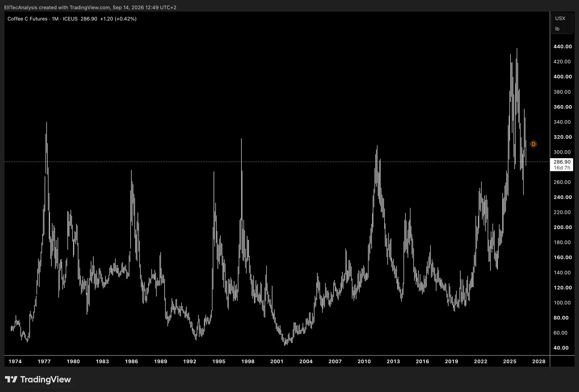The width and height of the screenshot is (579, 392).
Task: Click the 1M interval in the legend
Action: click(55, 19)
